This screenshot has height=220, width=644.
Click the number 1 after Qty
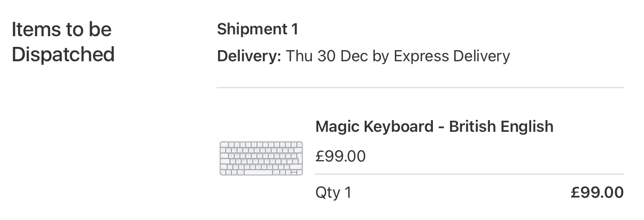347,192
